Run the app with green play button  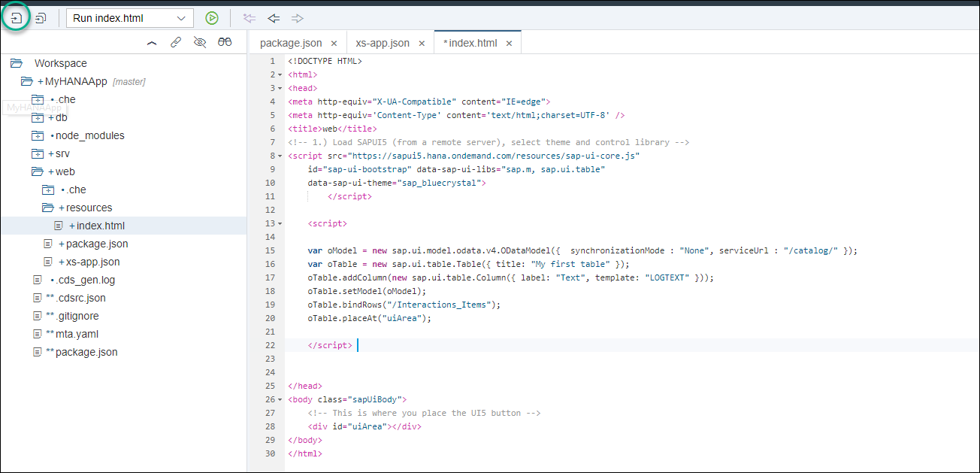[212, 17]
